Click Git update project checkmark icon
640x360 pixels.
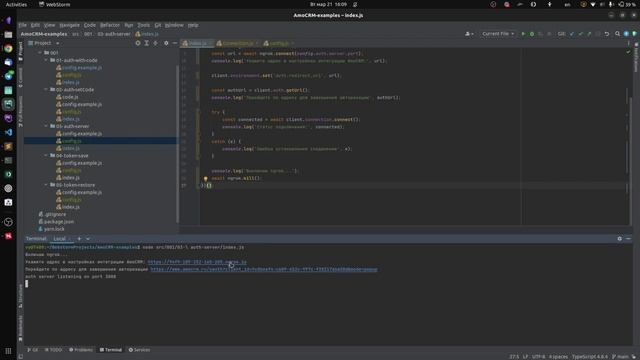click(572, 34)
